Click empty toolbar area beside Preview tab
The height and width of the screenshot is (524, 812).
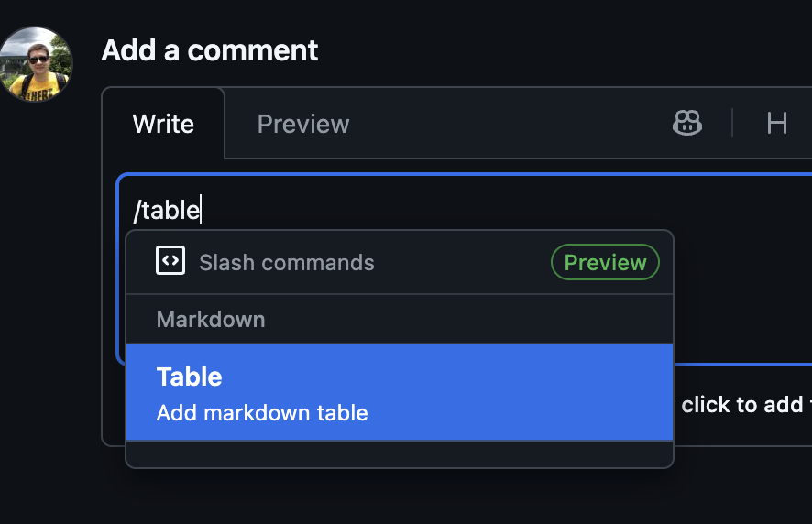point(504,124)
